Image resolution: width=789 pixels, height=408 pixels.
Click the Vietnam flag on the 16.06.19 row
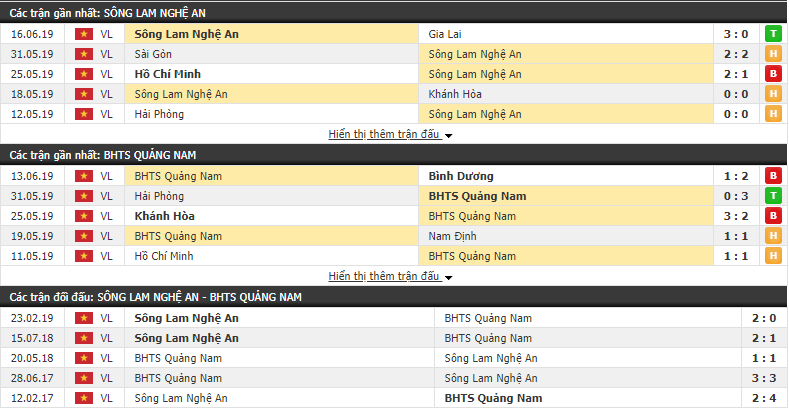[84, 34]
